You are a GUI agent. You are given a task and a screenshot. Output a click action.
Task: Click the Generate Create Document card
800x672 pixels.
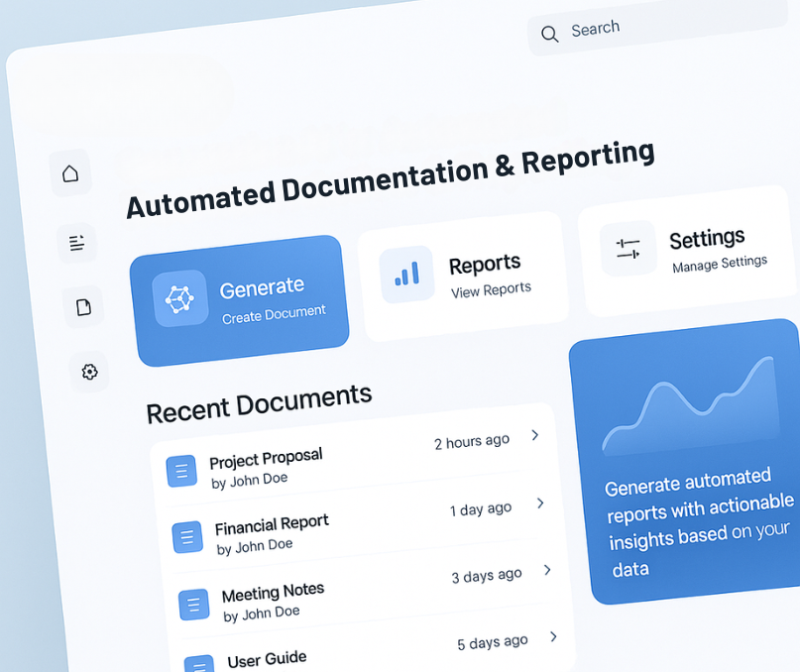239,300
